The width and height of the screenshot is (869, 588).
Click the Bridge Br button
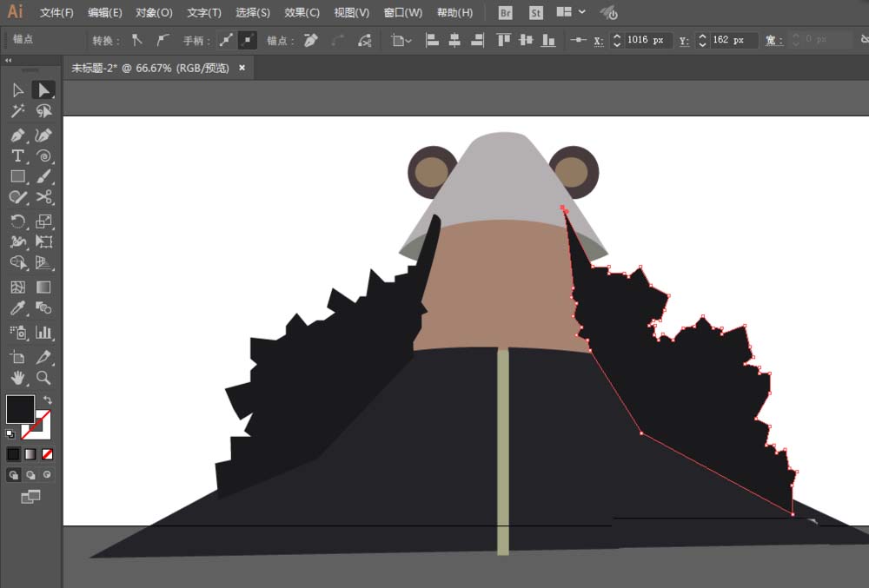pyautogui.click(x=505, y=13)
